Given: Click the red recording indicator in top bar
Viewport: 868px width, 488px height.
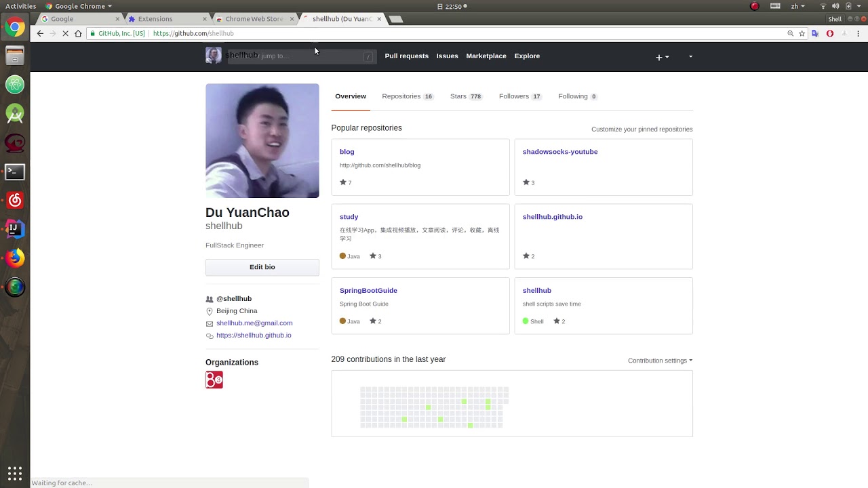Looking at the screenshot, I should click(755, 6).
